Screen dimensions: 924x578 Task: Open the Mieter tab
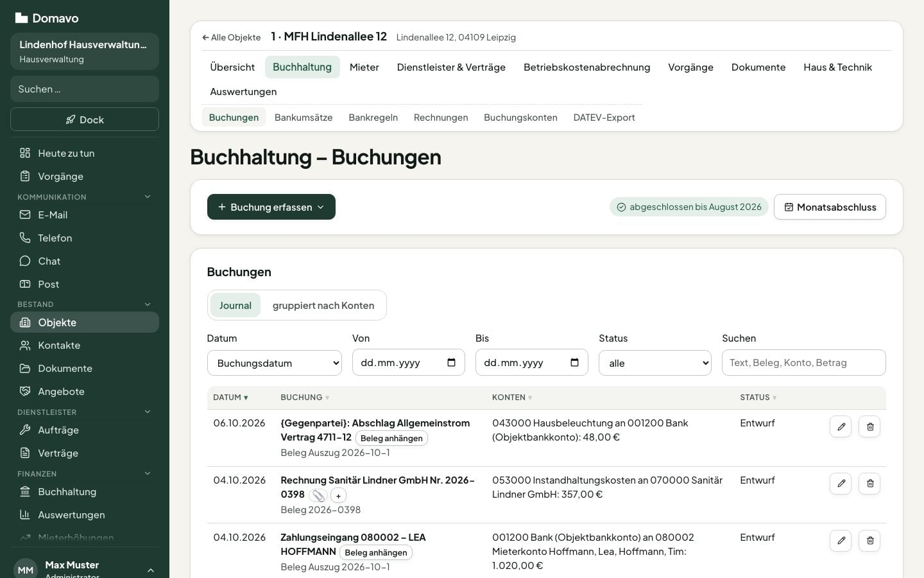364,67
